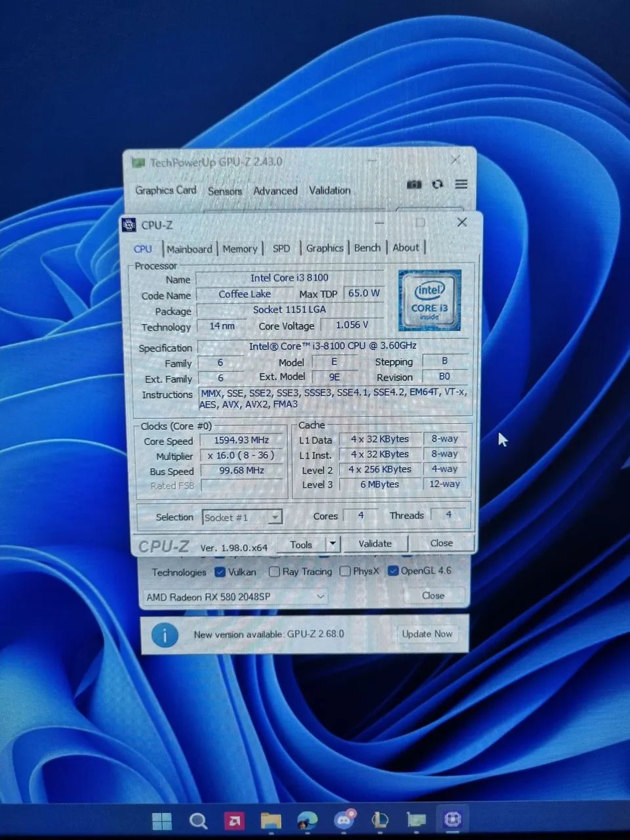The image size is (630, 840).
Task: Click the 1594.93 MHz core speed value
Action: pos(241,440)
